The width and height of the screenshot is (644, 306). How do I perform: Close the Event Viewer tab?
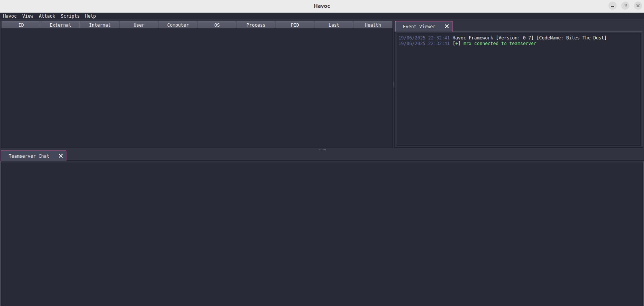click(x=447, y=26)
